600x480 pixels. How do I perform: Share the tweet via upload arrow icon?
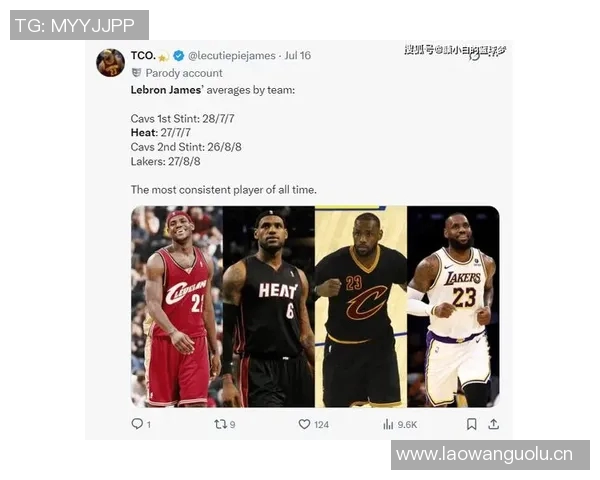[494, 424]
